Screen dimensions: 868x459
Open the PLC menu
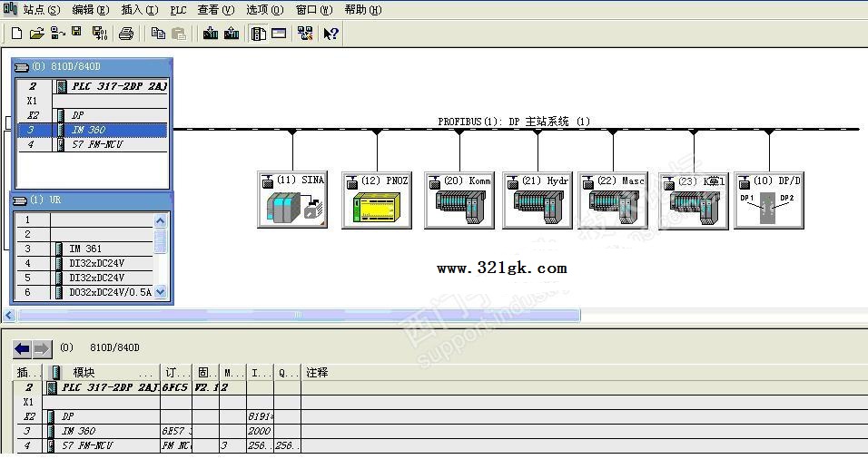click(x=178, y=10)
